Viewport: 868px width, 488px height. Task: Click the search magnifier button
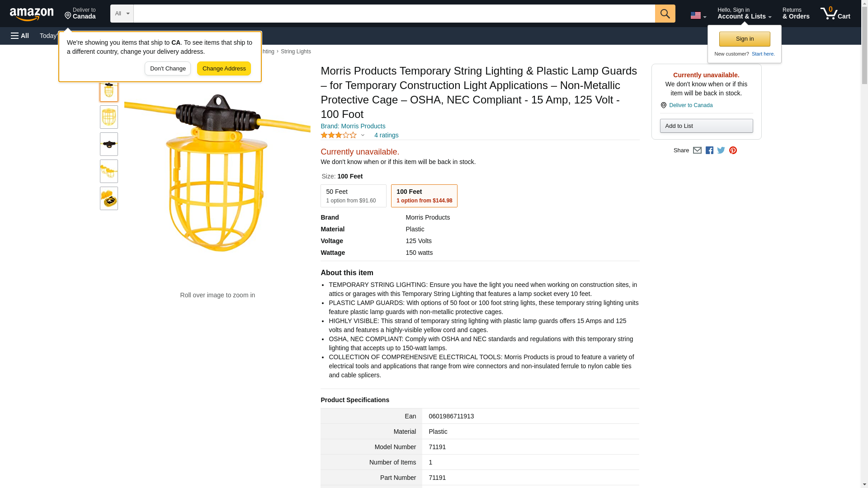pos(665,14)
